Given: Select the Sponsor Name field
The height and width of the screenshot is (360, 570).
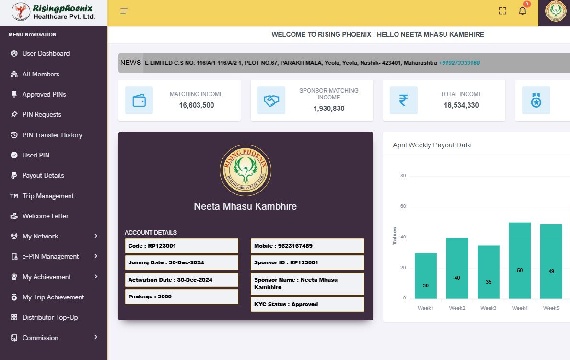Looking at the screenshot, I should pyautogui.click(x=308, y=284).
